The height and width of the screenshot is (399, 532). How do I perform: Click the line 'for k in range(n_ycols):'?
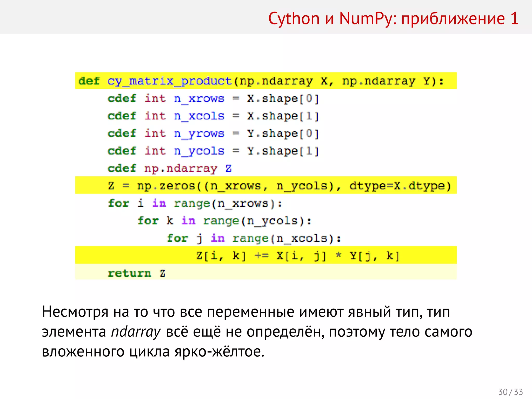pos(224,221)
